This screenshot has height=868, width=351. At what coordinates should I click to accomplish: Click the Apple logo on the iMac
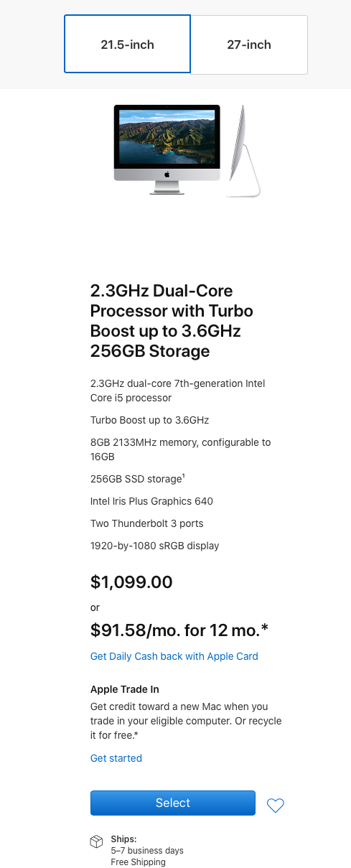coord(167,174)
